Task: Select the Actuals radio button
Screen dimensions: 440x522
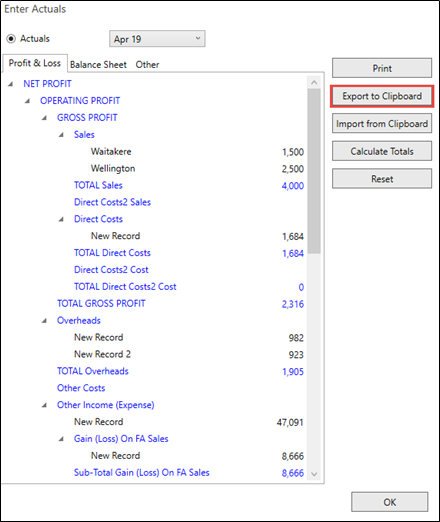Action: (x=11, y=39)
